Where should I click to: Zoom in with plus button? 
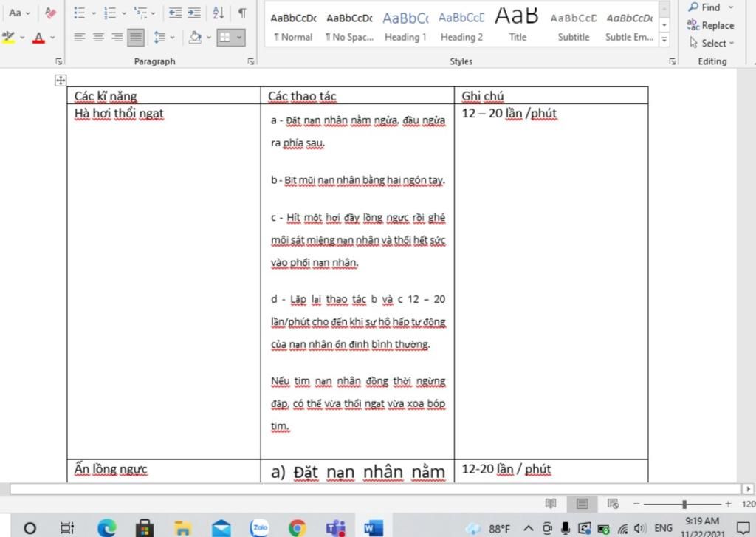tap(728, 504)
